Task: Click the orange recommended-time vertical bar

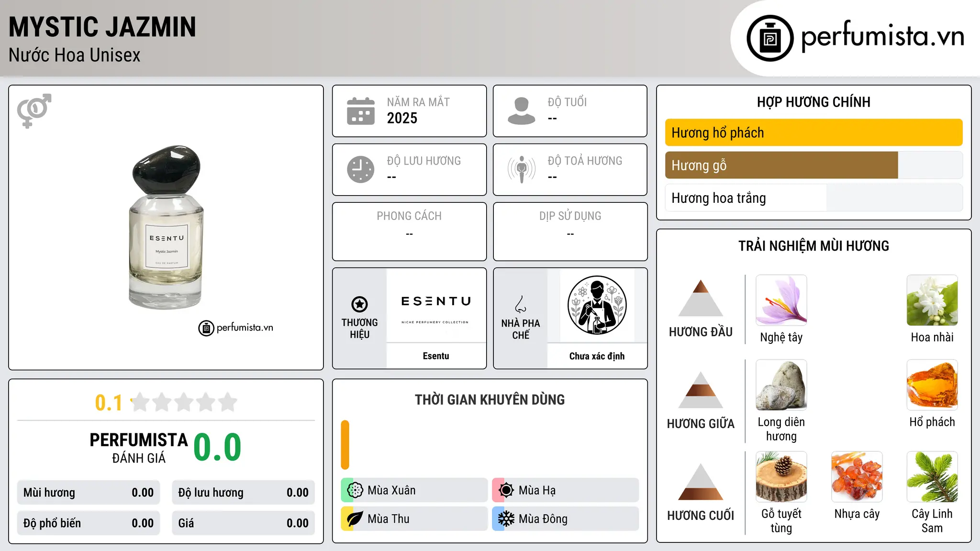Action: 345,445
